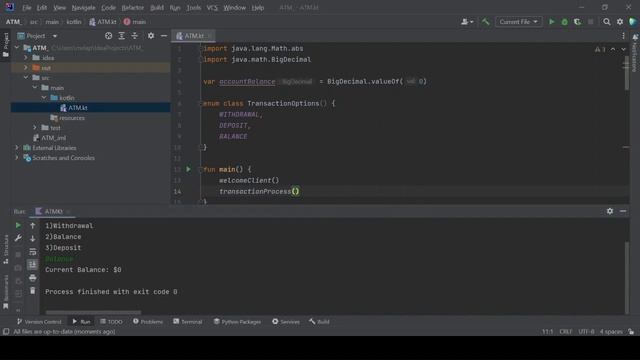Open the Navigate menu

[83, 8]
